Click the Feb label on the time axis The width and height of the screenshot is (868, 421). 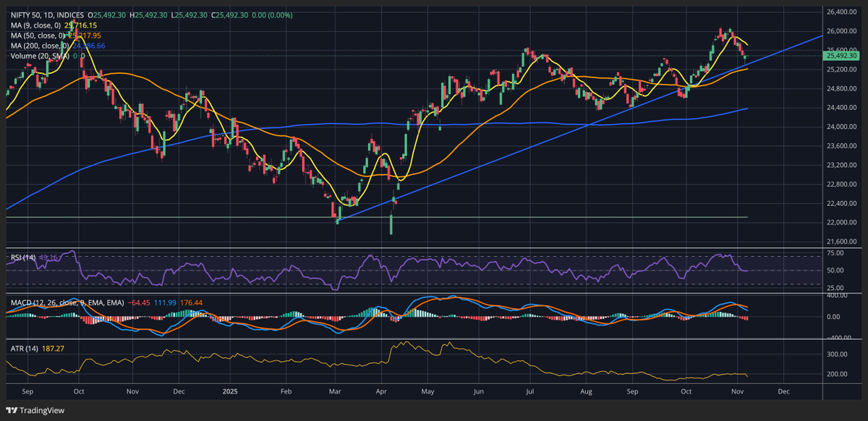(286, 391)
